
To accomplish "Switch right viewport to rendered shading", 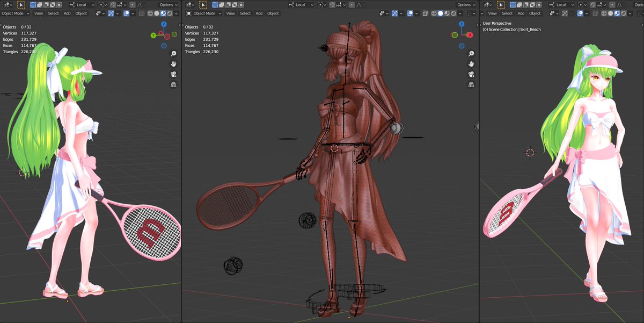I will coord(623,13).
